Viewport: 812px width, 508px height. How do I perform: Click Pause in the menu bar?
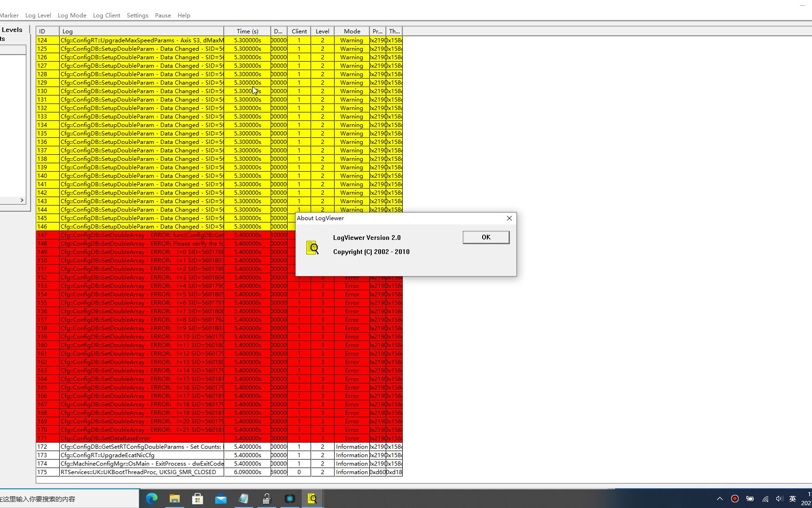pyautogui.click(x=163, y=16)
